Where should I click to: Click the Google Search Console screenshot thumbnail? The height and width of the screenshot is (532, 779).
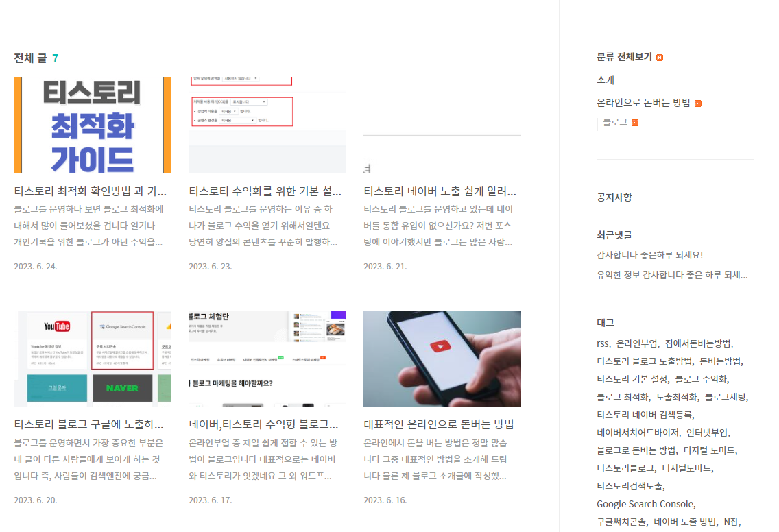93,358
